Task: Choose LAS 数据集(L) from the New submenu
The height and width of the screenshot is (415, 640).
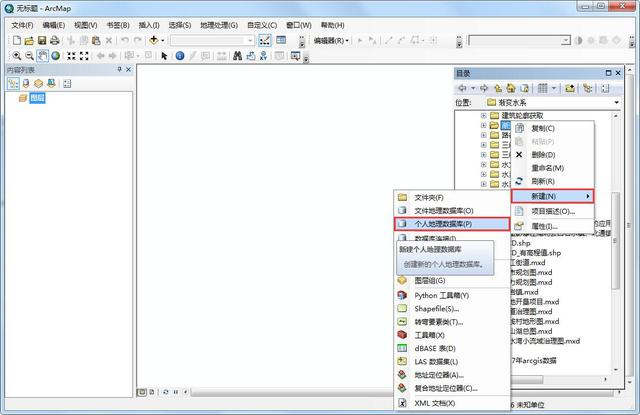Action: tap(452, 362)
